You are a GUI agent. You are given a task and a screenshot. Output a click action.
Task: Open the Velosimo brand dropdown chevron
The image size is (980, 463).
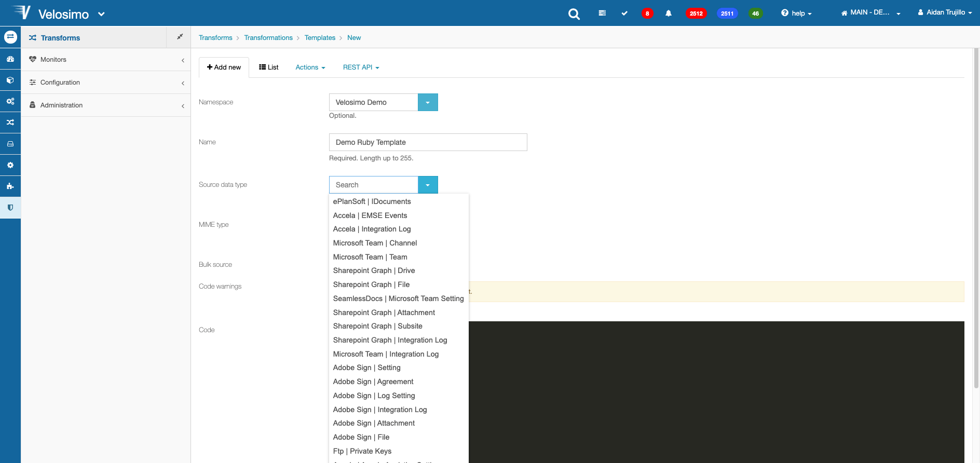click(101, 14)
